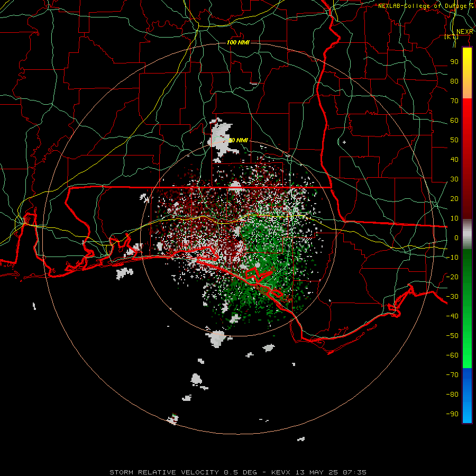The height and width of the screenshot is (476, 476).
Task: Click the negative 50 scale value
Action: click(x=452, y=336)
